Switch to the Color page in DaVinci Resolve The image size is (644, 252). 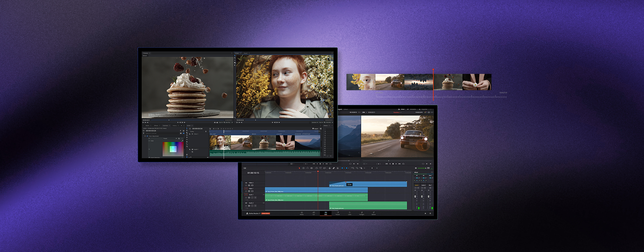(x=350, y=213)
